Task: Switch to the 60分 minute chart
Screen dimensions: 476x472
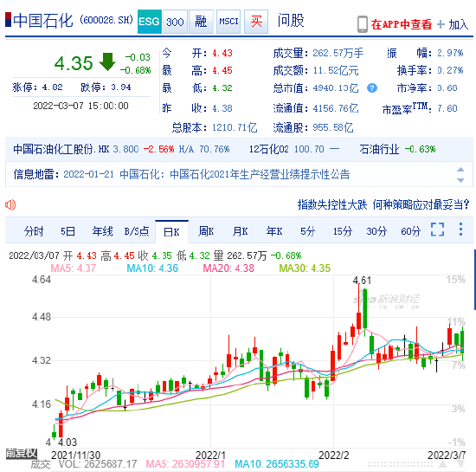Action: (x=411, y=231)
